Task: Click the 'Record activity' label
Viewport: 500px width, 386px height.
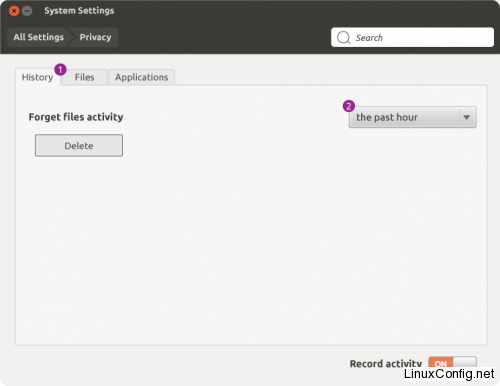Action: (x=386, y=363)
